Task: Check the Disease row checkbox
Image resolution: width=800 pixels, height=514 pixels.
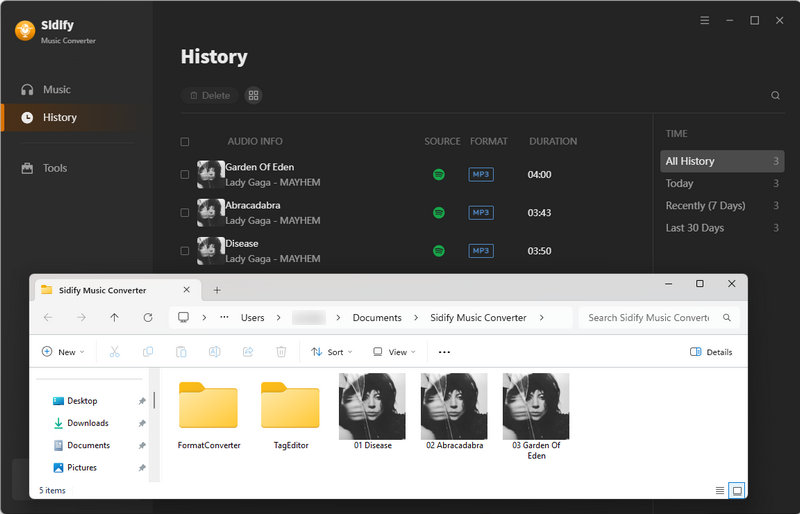Action: [x=185, y=251]
